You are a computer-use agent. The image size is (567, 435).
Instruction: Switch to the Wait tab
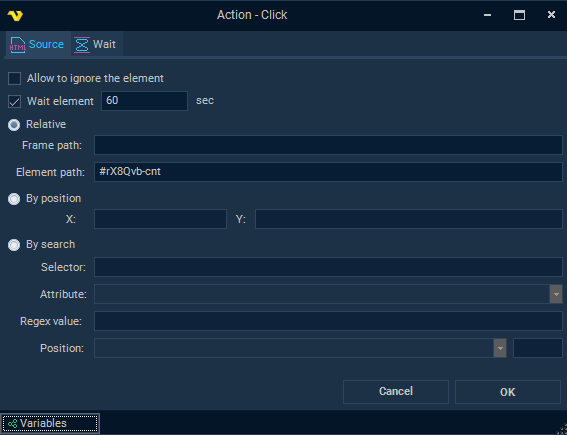[x=96, y=44]
